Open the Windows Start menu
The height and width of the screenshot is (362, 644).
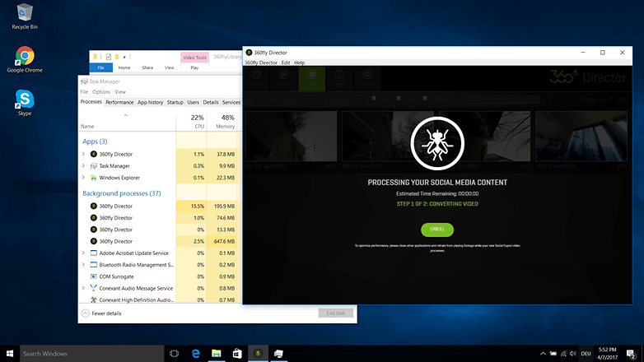click(10, 354)
